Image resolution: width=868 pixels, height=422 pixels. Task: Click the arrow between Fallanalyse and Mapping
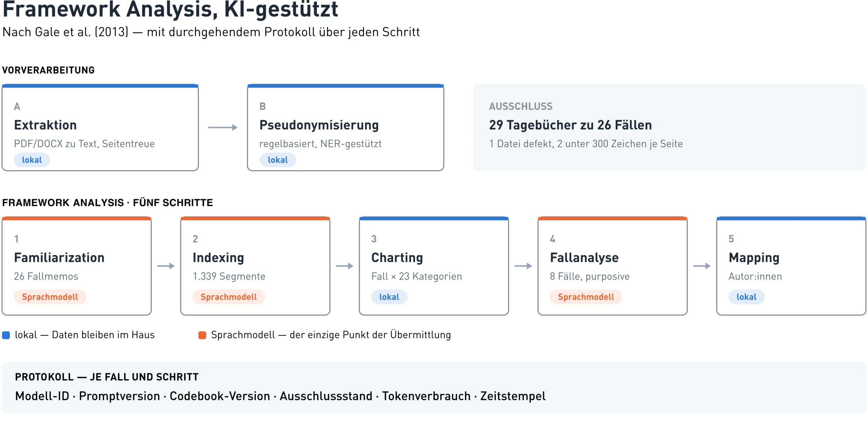[x=702, y=266]
